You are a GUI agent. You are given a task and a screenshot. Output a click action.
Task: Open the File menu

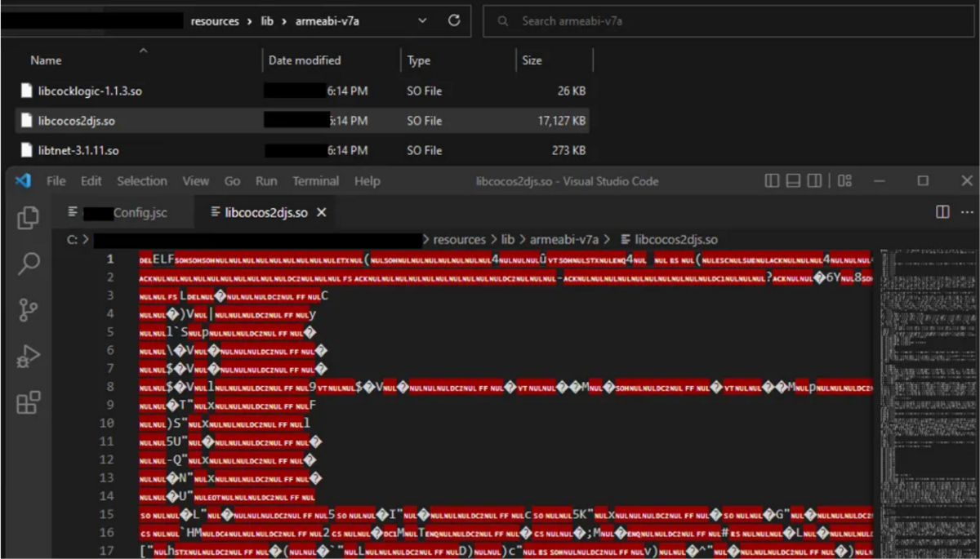[56, 181]
